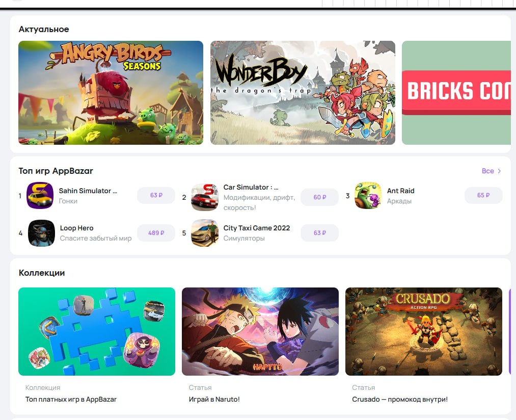Screen dimensions: 516x420
Task: Select the Ant Raid snail icon
Action: (368, 195)
